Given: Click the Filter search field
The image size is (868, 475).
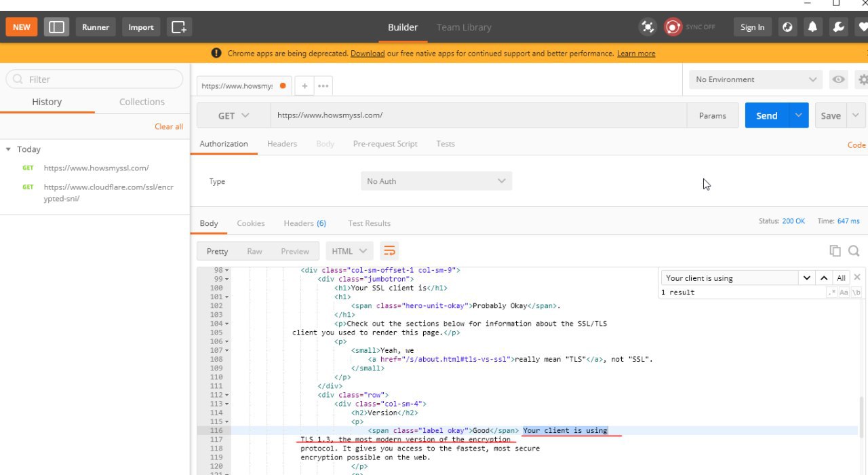Looking at the screenshot, I should (94, 79).
